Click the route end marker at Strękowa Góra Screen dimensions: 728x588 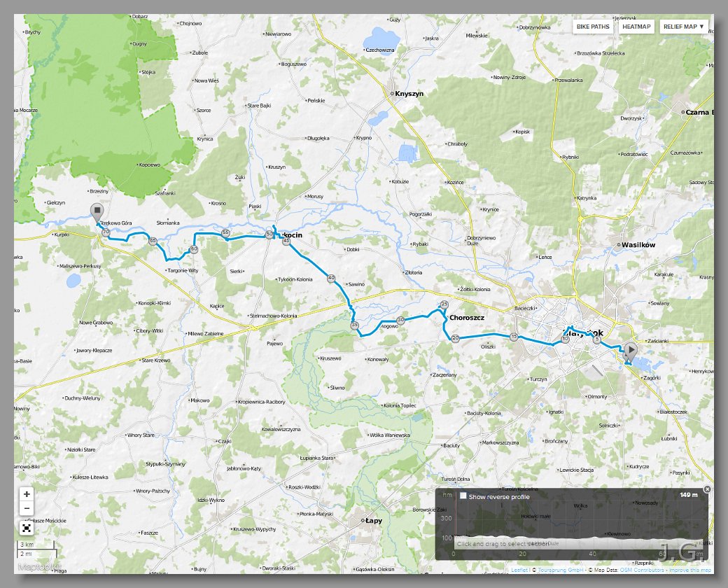point(96,211)
